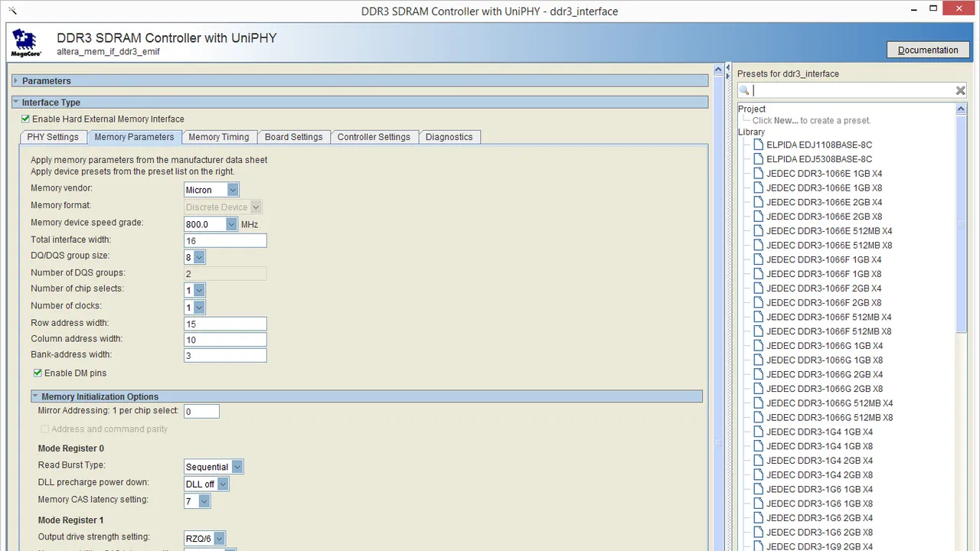Select preset JEDEC DDR3-1G6 2GB X8
Screen dimensions: 980x551
[819, 533]
